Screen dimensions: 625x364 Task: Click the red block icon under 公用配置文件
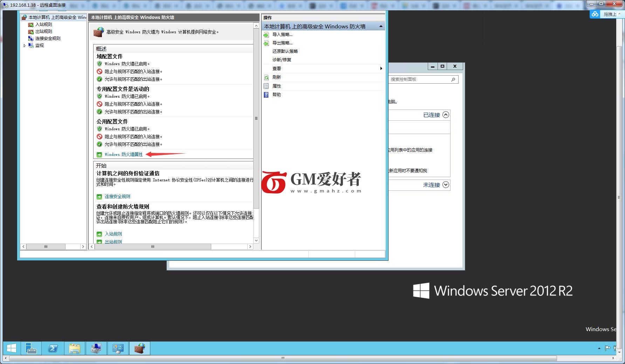point(99,136)
